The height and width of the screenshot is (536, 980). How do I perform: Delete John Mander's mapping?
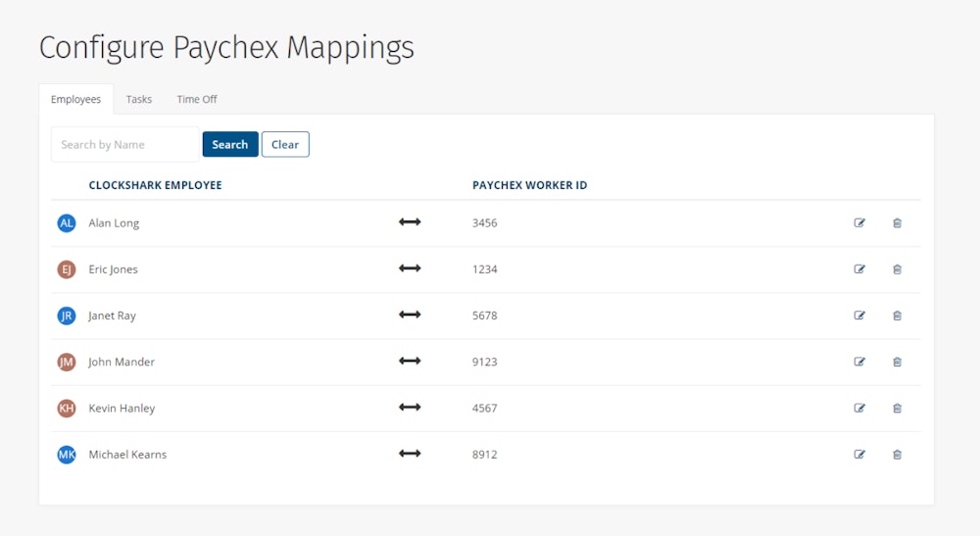tap(897, 362)
